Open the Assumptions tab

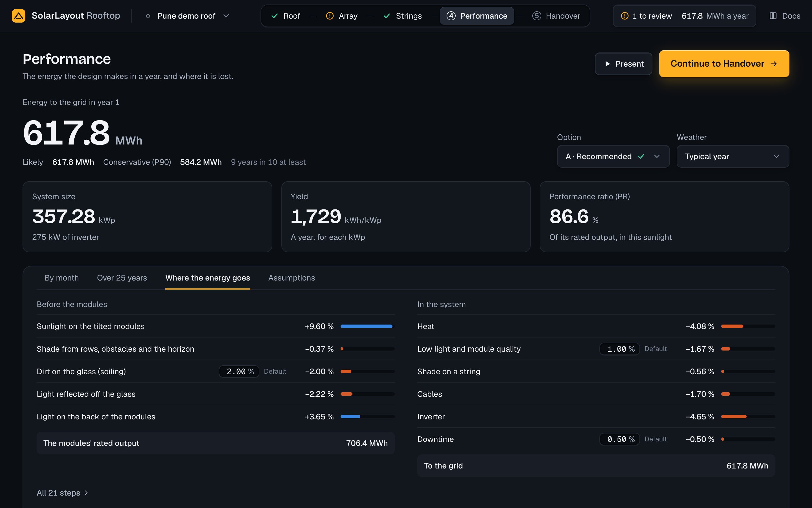pyautogui.click(x=292, y=278)
